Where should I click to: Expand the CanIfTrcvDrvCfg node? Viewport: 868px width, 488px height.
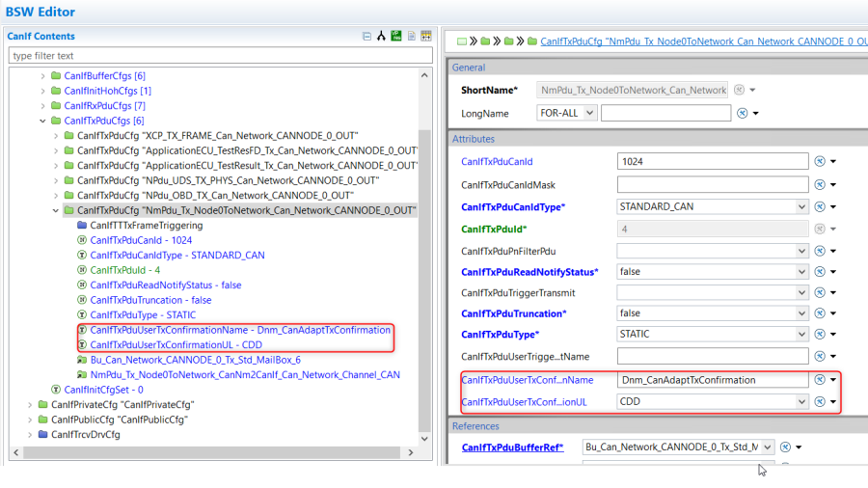point(30,434)
